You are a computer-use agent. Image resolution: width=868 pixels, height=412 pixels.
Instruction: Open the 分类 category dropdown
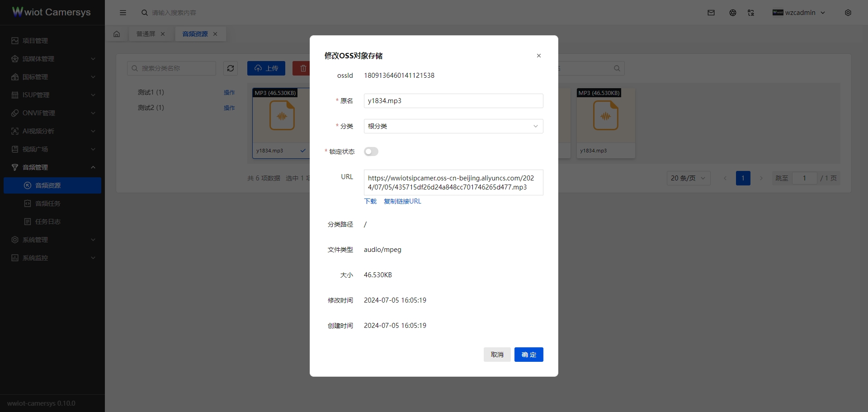[x=453, y=126]
